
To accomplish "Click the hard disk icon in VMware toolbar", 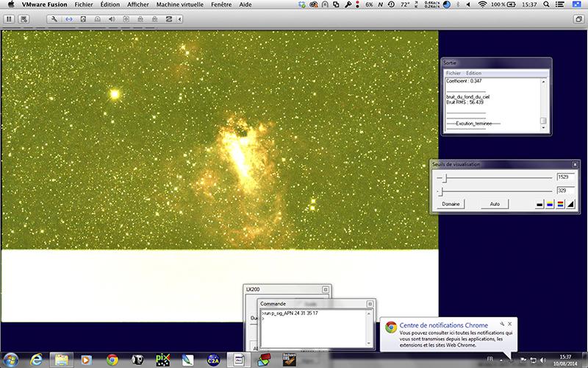I will 83,19.
